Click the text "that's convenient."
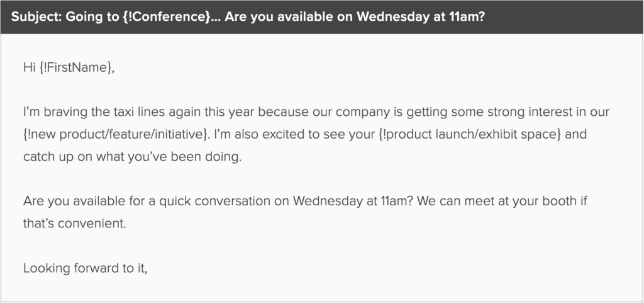644x303 pixels. click(x=75, y=224)
